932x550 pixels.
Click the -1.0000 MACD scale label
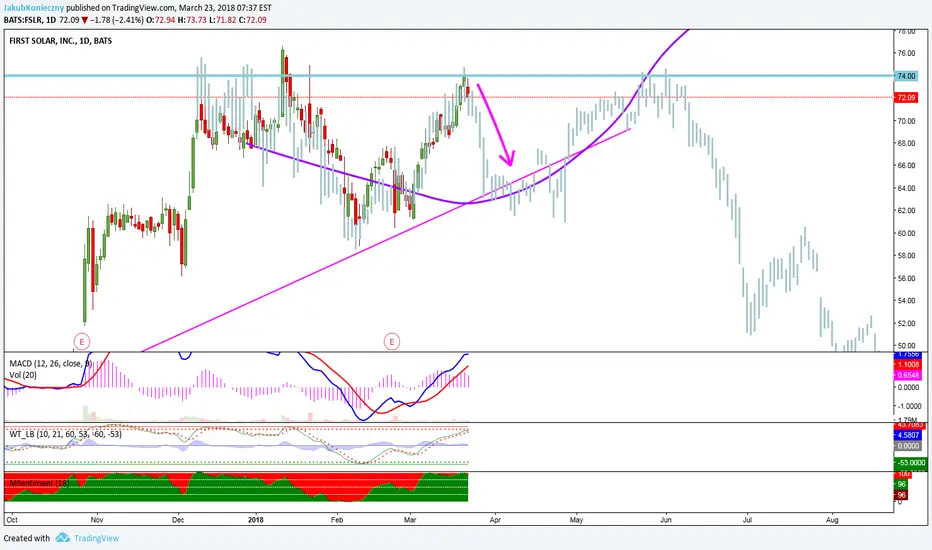click(908, 406)
